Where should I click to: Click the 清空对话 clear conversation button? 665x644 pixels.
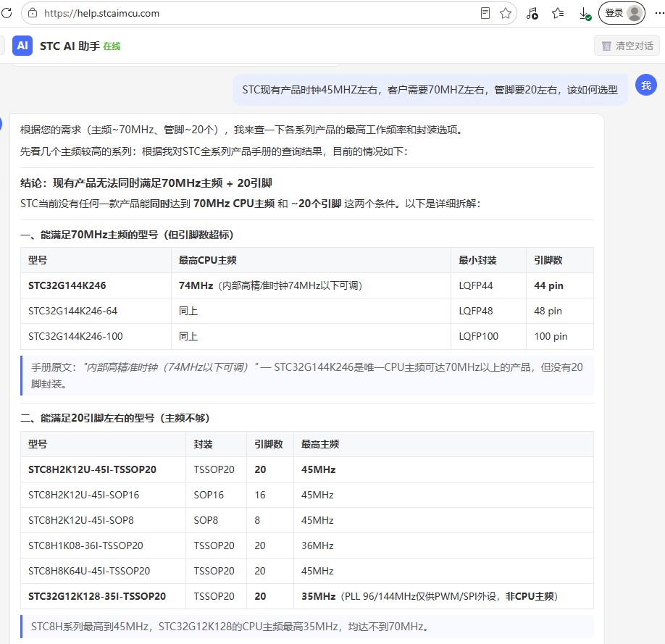(627, 46)
